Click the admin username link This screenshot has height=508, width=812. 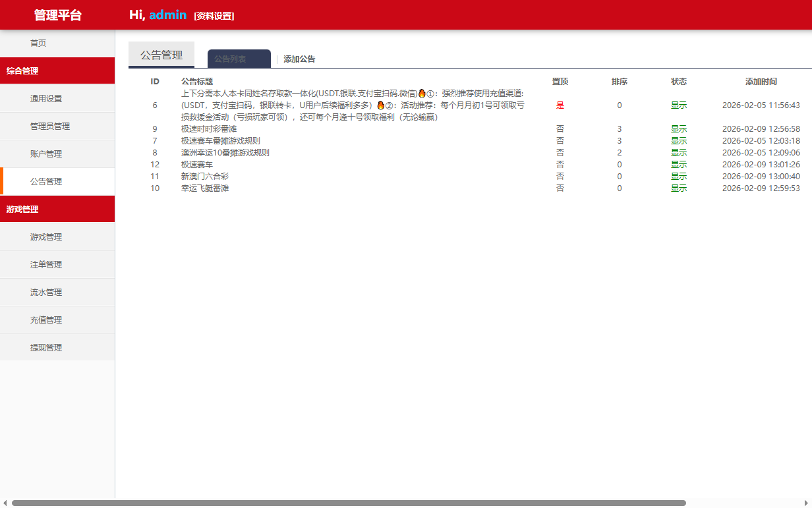(168, 15)
